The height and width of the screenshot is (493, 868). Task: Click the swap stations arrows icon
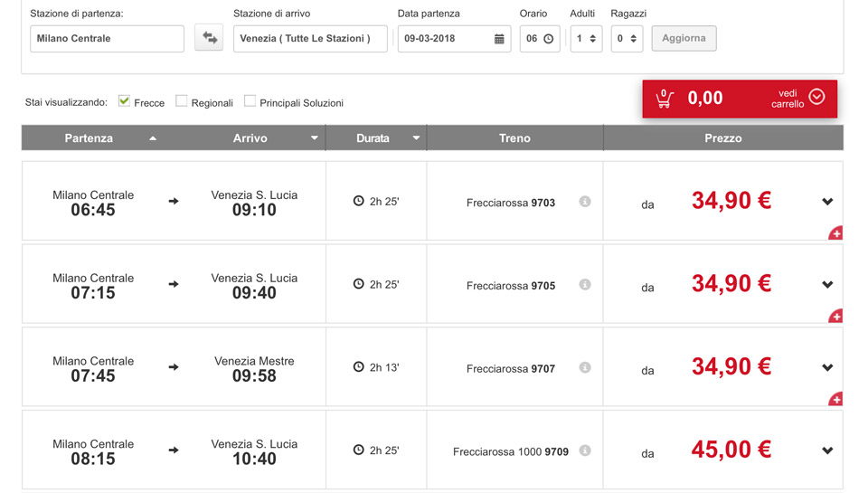[x=209, y=38]
